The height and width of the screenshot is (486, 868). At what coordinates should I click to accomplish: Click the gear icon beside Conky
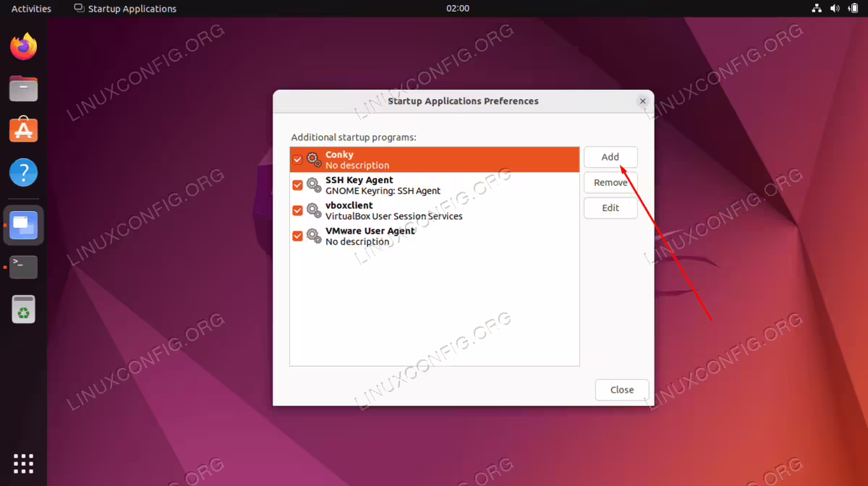click(314, 160)
